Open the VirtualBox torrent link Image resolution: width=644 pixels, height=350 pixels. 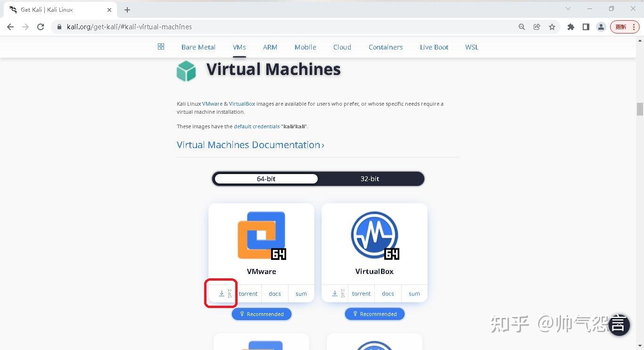pyautogui.click(x=362, y=293)
